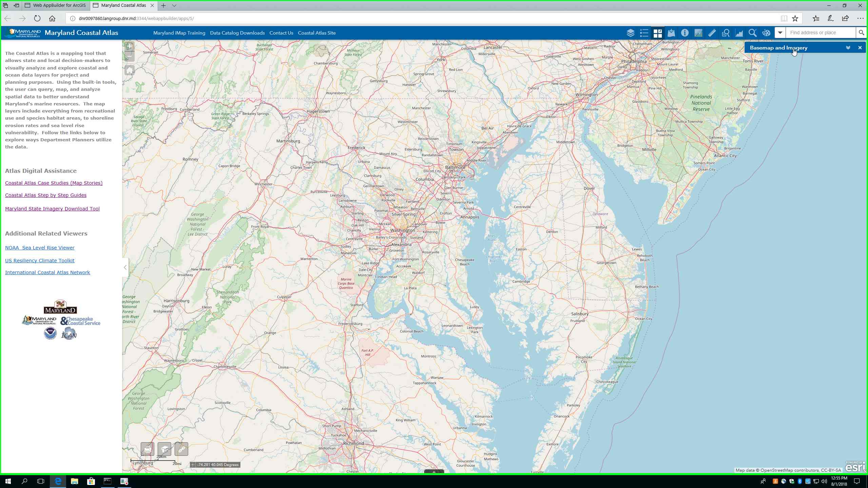
Task: Toggle coordinate capture crosshair button
Action: [x=193, y=465]
